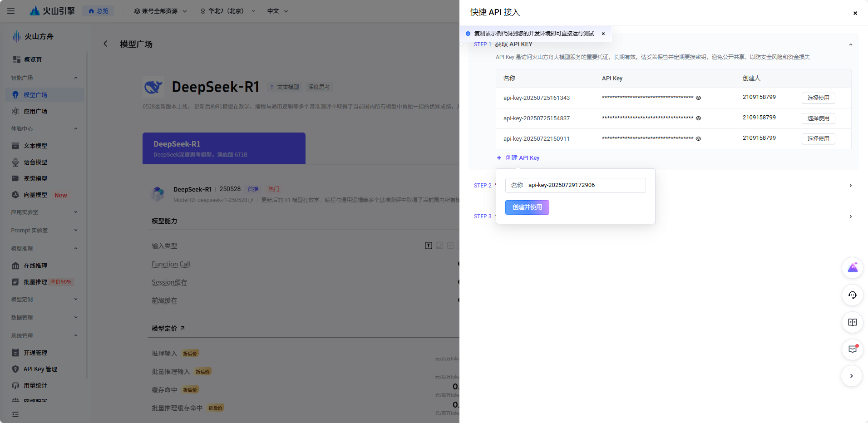Click the API key 名称 input field
The width and height of the screenshot is (868, 423).
coord(575,185)
